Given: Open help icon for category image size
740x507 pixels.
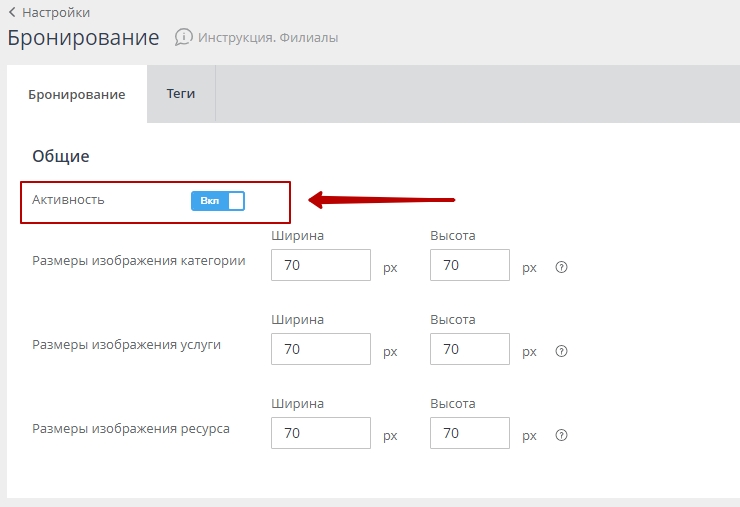Looking at the screenshot, I should point(561,267).
